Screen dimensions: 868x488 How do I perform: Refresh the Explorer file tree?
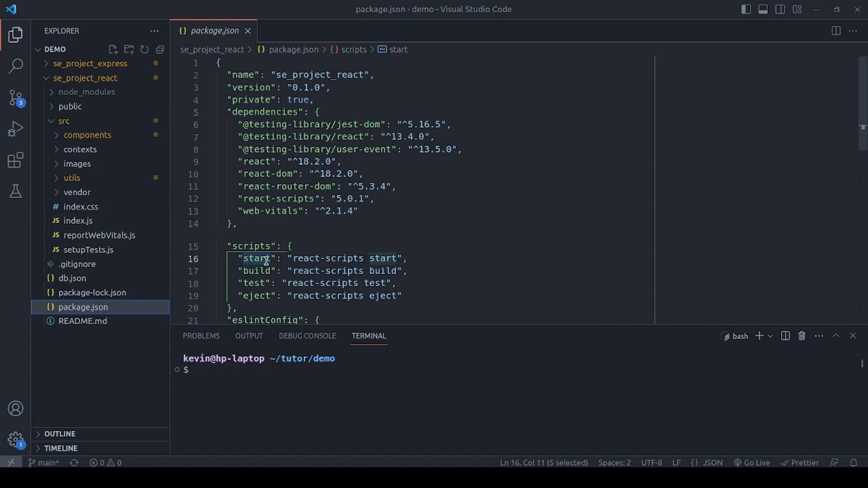tap(144, 50)
